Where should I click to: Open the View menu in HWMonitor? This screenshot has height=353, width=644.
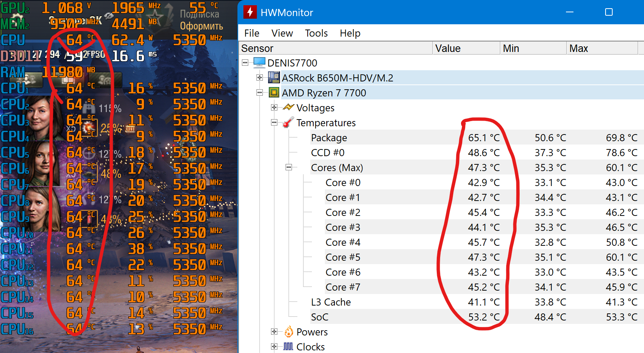(282, 33)
